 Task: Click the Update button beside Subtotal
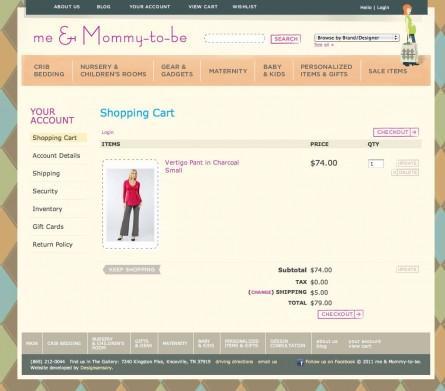407,269
